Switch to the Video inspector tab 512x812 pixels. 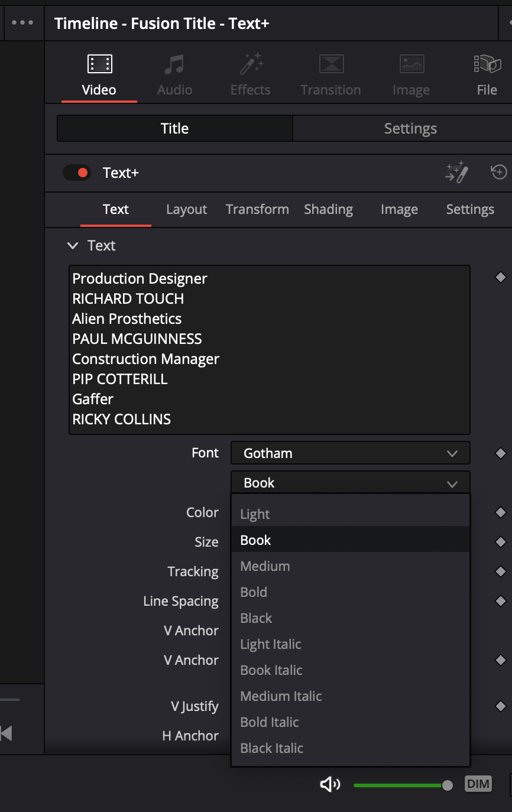(99, 76)
